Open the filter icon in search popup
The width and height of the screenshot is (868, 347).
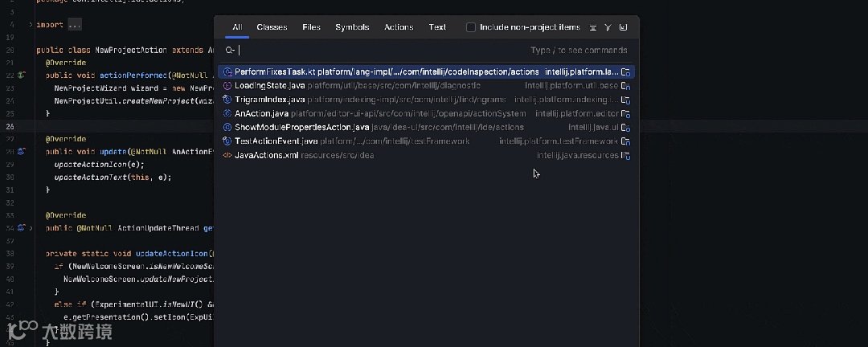pyautogui.click(x=608, y=27)
